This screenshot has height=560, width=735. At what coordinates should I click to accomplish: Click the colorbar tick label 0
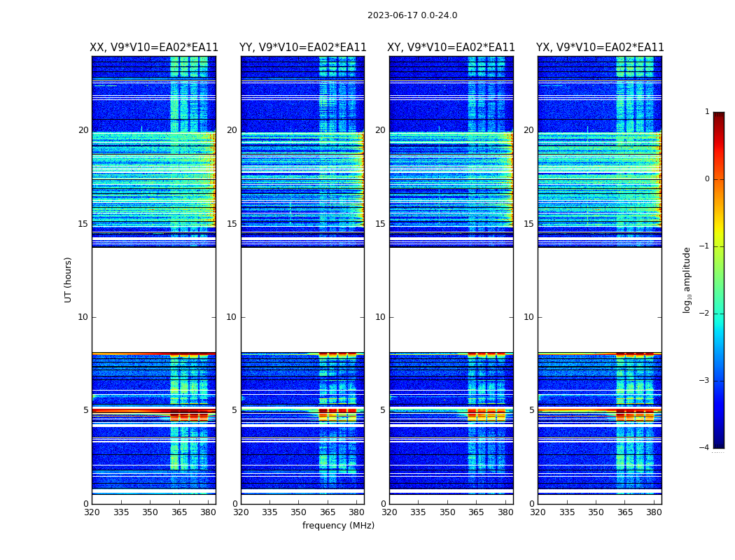tap(707, 179)
